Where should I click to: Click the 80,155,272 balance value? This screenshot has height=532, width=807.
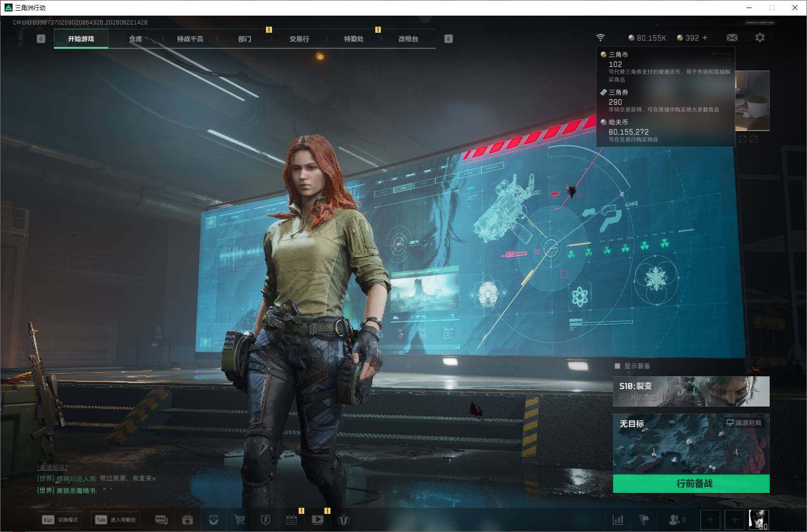629,131
